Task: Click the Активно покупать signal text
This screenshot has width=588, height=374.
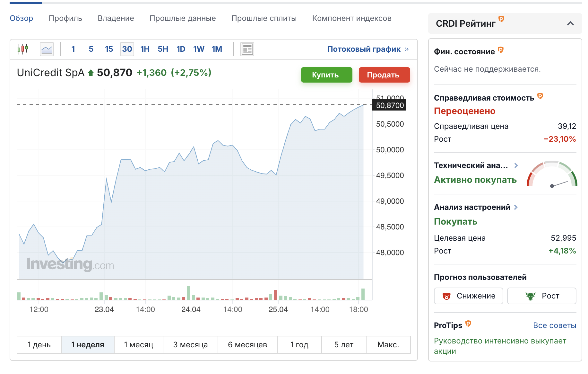Action: (x=475, y=180)
